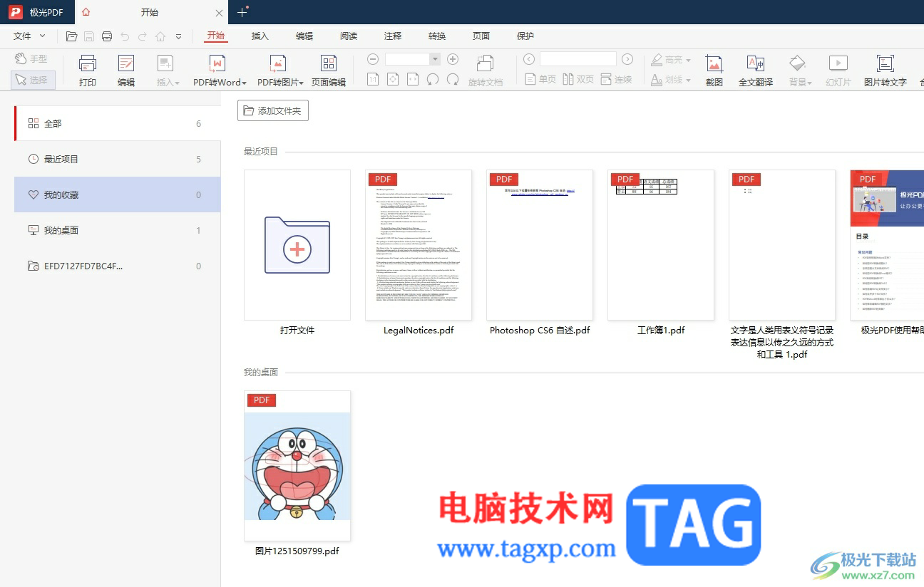
Task: Click the zoom in plus icon
Action: point(453,59)
